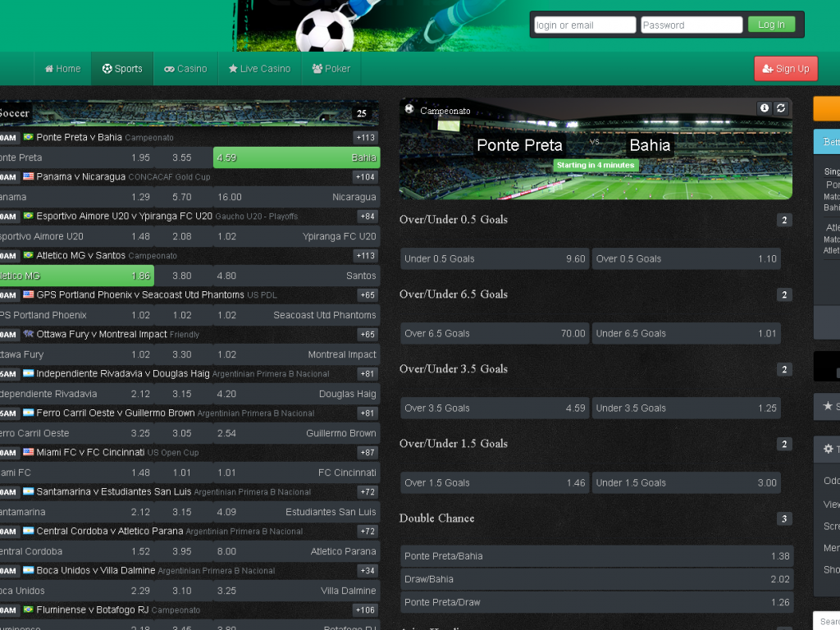Open Ponte Preta v Bahia match link
This screenshot has width=840, height=630.
tap(80, 137)
